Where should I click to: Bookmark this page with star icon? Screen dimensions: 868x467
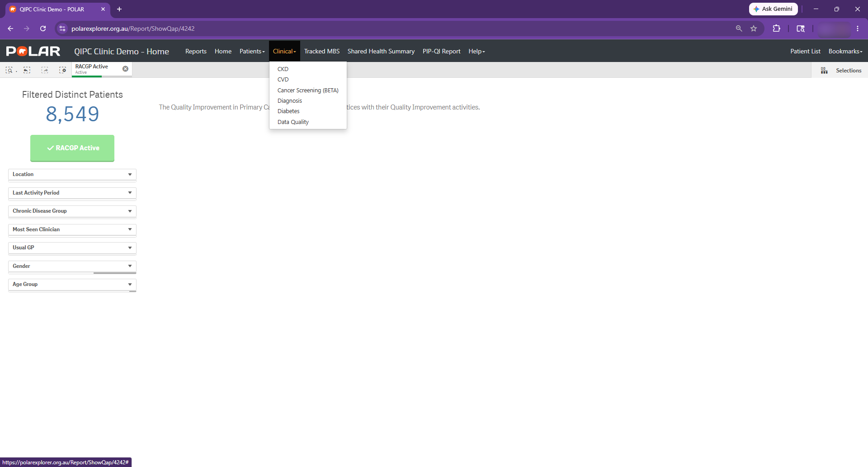point(754,29)
